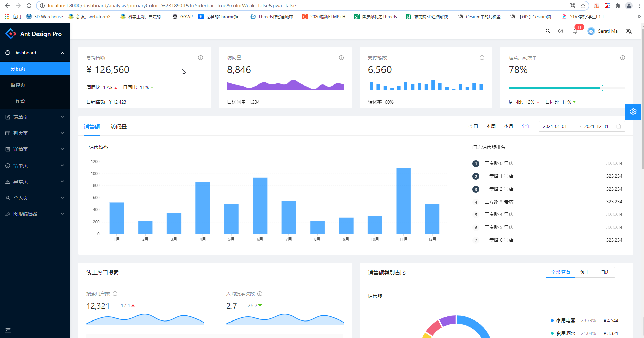
Task: Expand the 异常页 menu
Action: point(35,182)
